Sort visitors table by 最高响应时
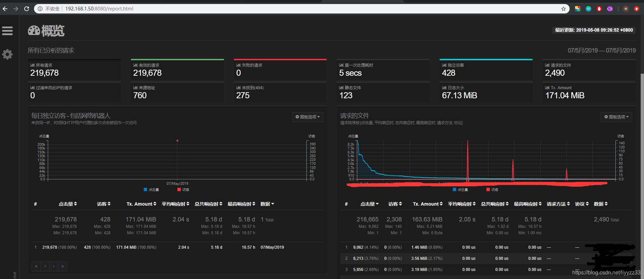Viewport: 644px width, 279px height. [241, 204]
